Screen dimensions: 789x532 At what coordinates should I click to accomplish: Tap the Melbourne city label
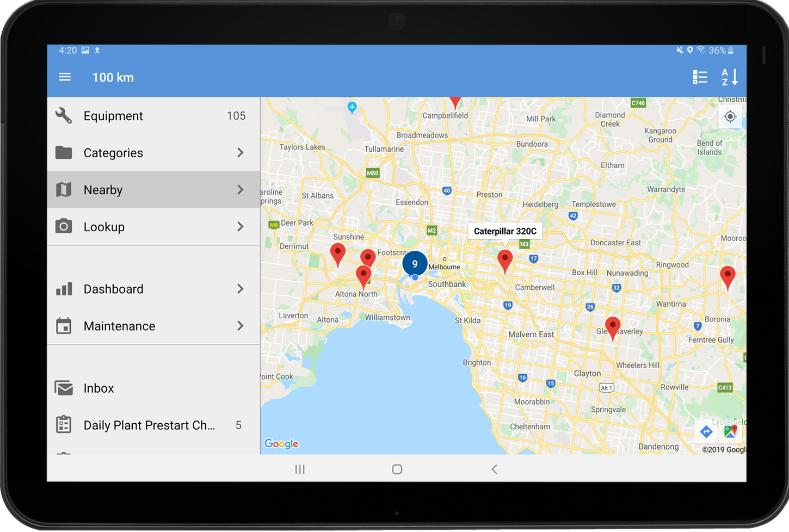coord(445,267)
